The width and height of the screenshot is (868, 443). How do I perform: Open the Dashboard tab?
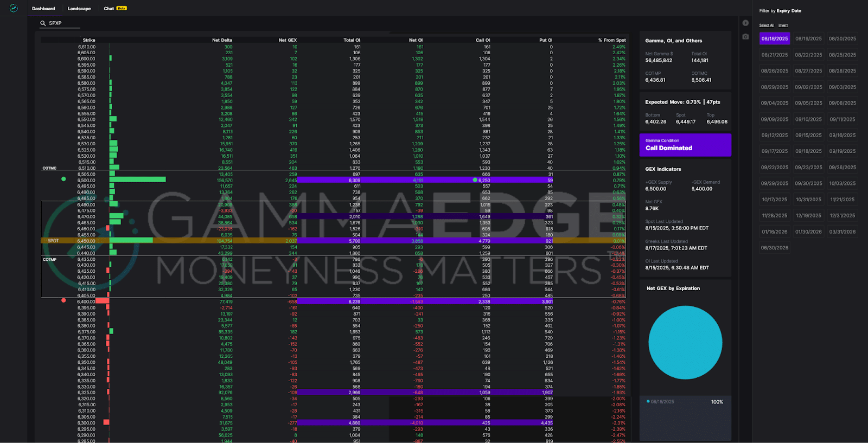coord(43,9)
